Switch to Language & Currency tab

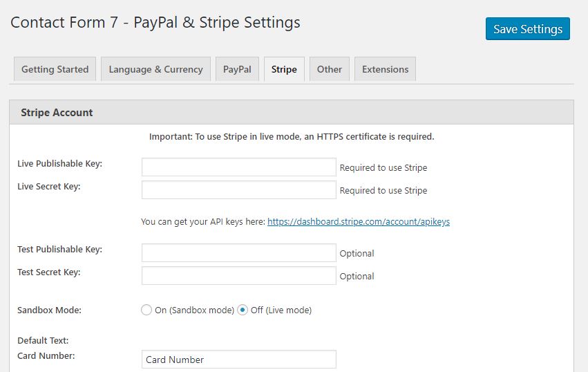click(x=155, y=69)
